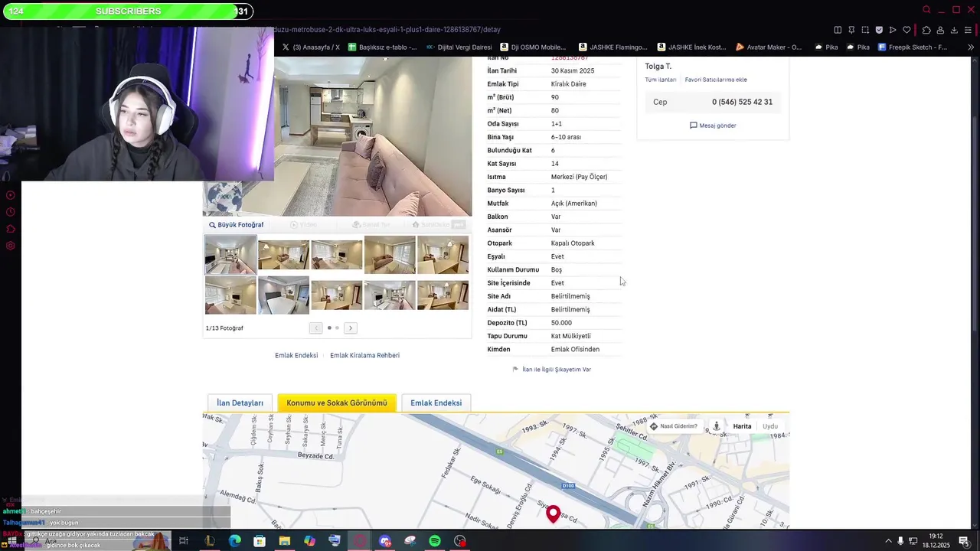Open the browser easy setup menu icon
The width and height of the screenshot is (980, 551).
[x=969, y=30]
